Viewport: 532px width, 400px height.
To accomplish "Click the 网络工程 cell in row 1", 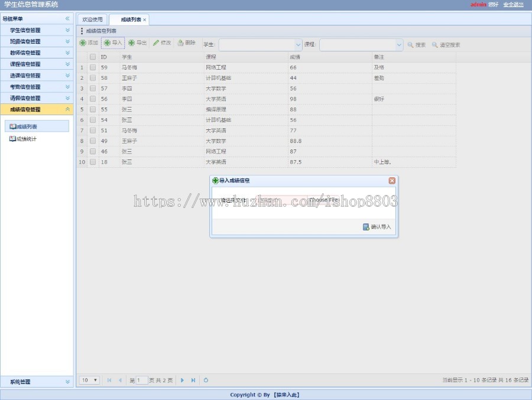I will (x=246, y=67).
